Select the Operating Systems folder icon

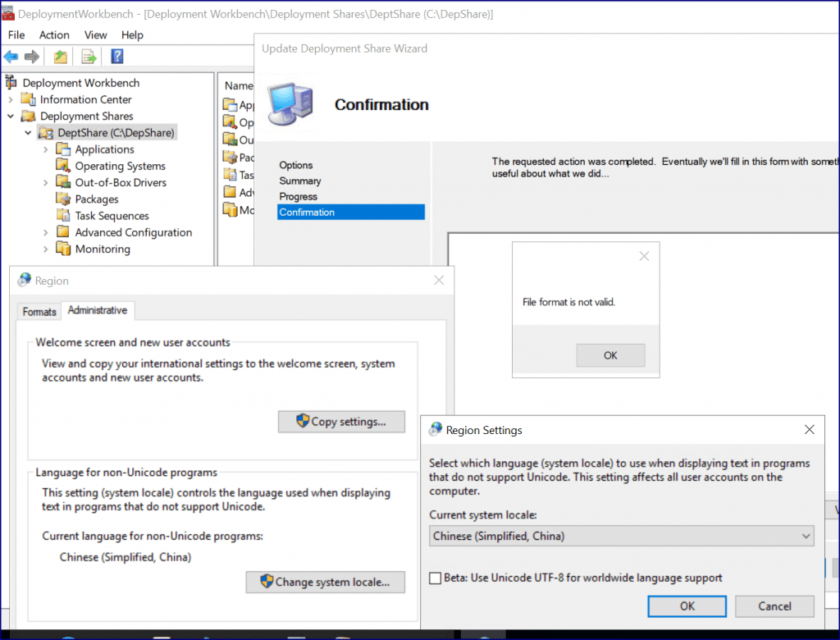click(x=63, y=166)
